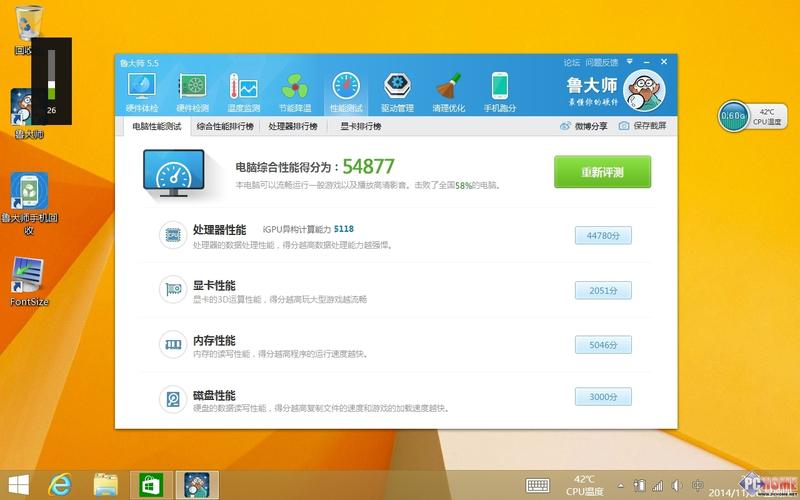Click the network signal tray icon
Image resolution: width=800 pixels, height=500 pixels.
(x=658, y=486)
